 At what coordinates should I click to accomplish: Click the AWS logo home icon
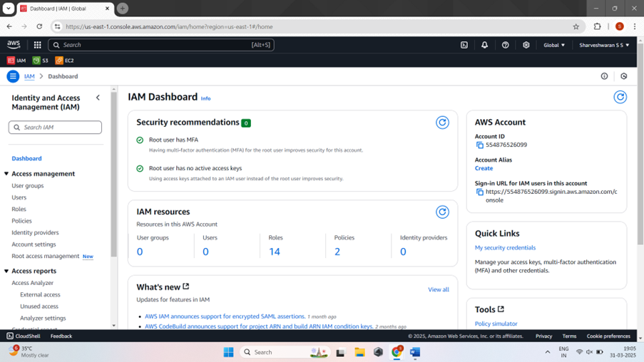tap(14, 44)
